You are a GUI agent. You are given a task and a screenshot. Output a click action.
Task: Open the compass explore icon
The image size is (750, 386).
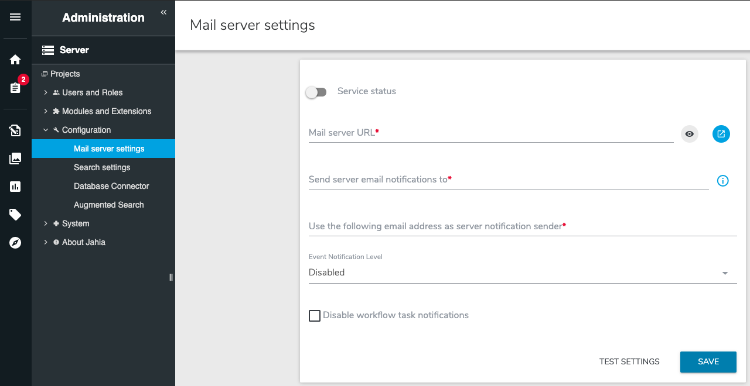pyautogui.click(x=15, y=243)
